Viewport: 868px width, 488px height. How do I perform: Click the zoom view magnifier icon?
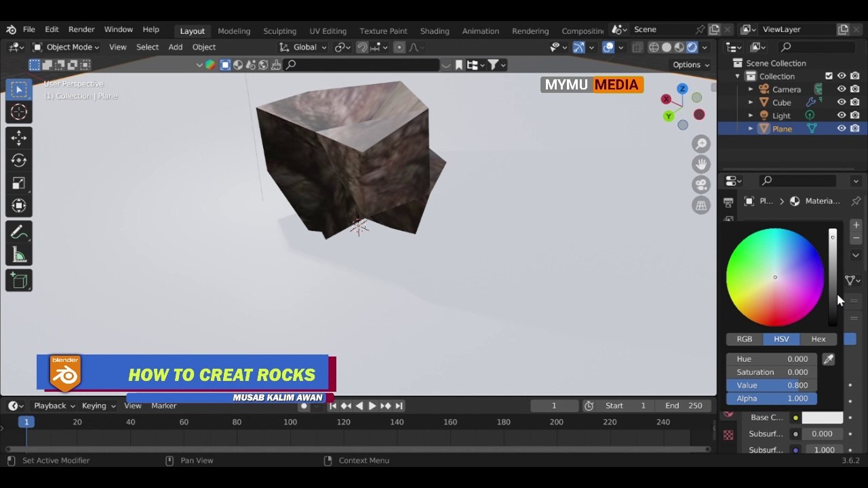pyautogui.click(x=701, y=144)
